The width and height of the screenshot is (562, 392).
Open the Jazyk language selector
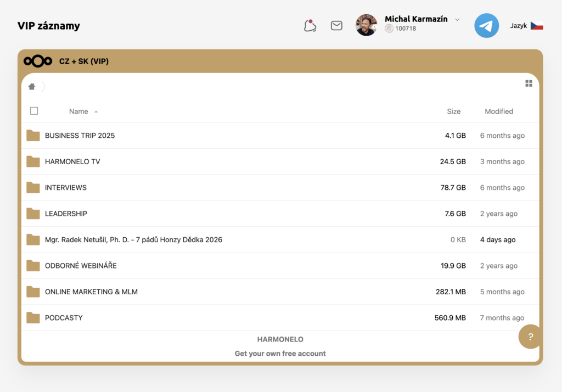(x=526, y=26)
